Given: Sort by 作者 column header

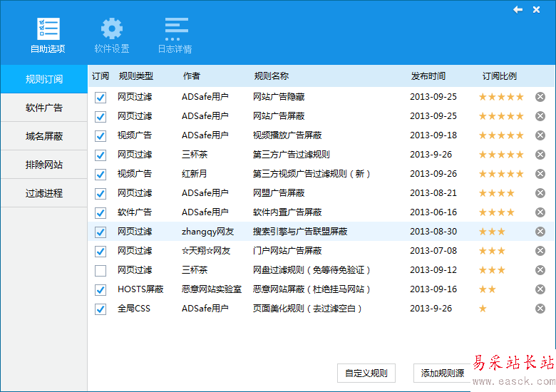Looking at the screenshot, I should pos(192,76).
